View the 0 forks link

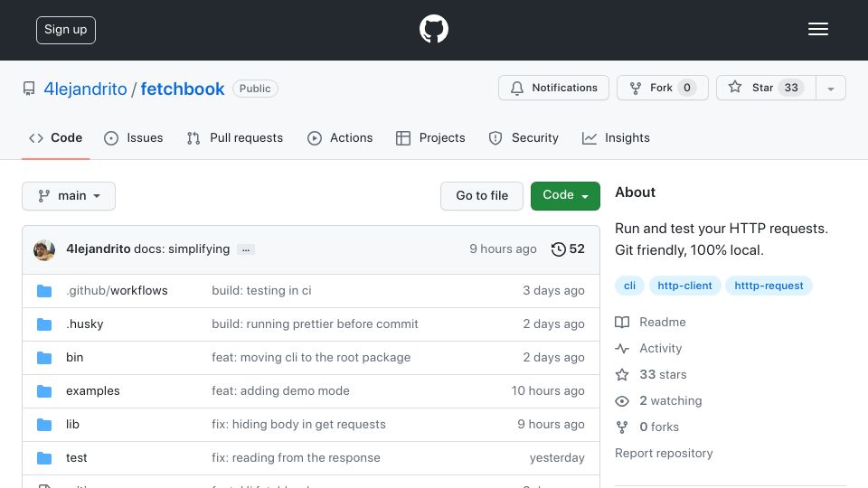[x=659, y=427]
